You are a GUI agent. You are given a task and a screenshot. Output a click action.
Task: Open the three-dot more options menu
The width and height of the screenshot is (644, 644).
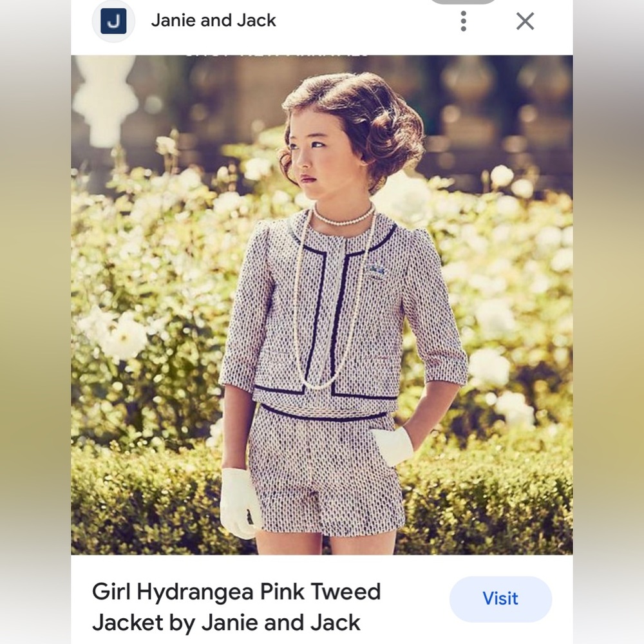463,21
